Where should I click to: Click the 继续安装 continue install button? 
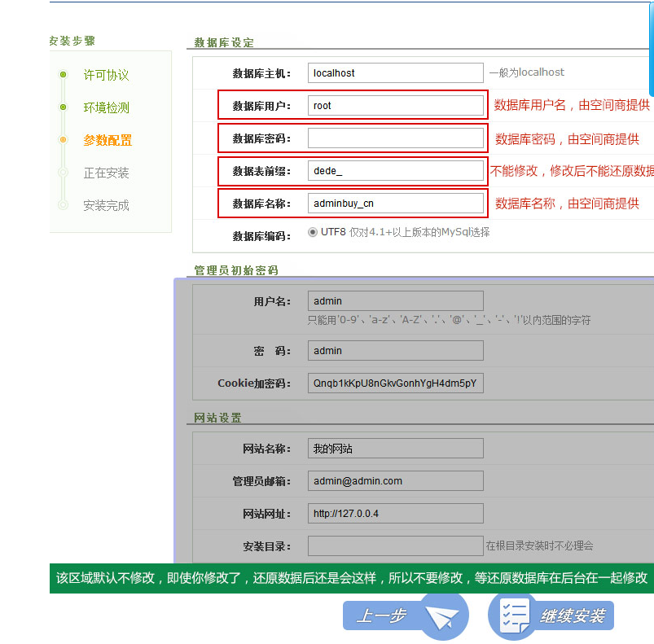(551, 616)
